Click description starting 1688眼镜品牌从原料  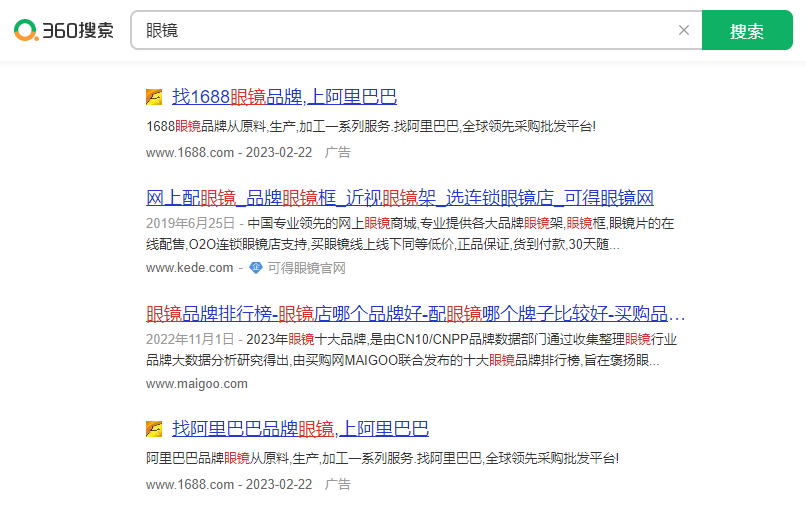point(371,126)
